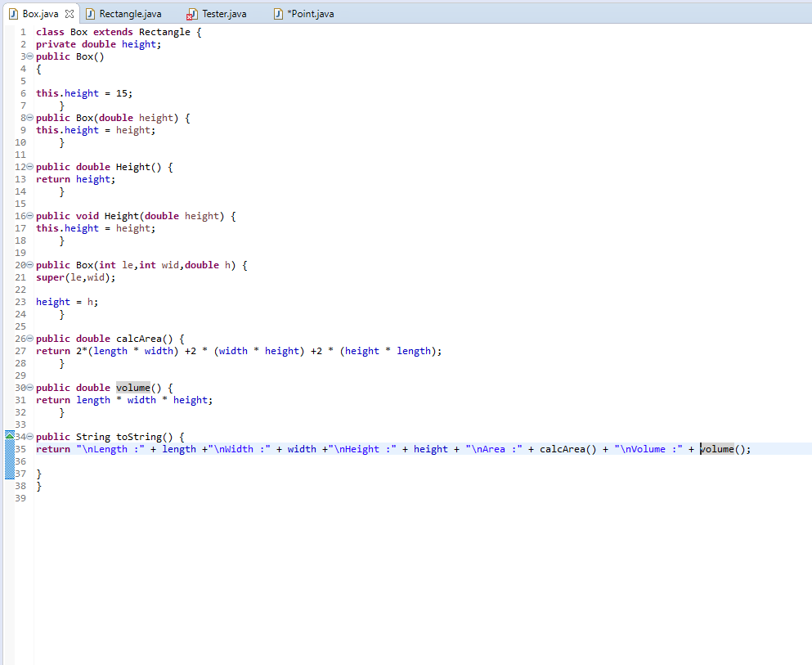
Task: Click the Rectangle.java file icon
Action: pyautogui.click(x=90, y=14)
